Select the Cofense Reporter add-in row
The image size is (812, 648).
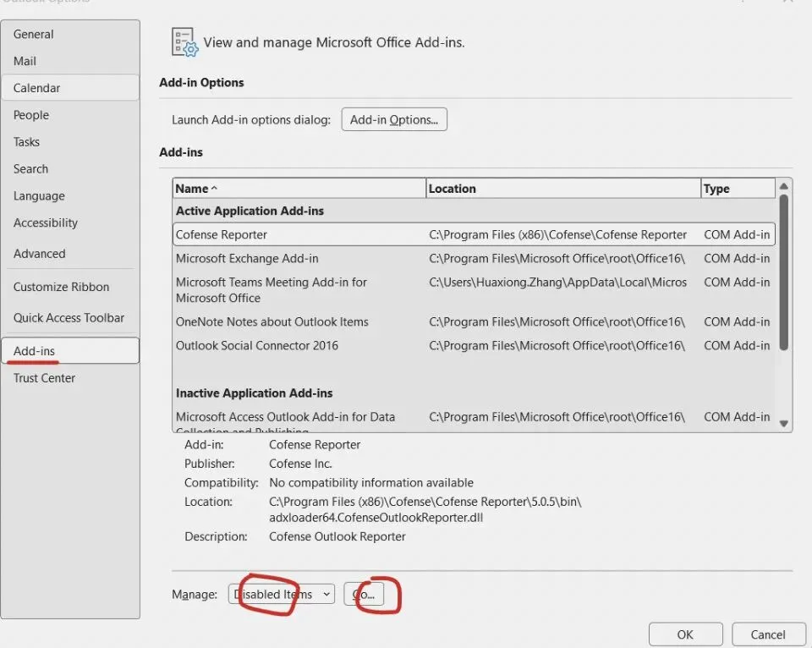click(x=474, y=234)
